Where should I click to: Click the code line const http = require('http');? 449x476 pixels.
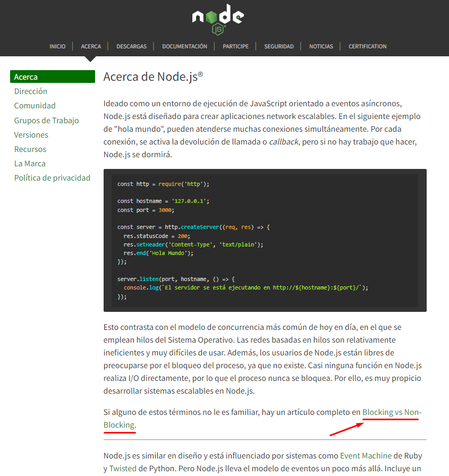163,184
